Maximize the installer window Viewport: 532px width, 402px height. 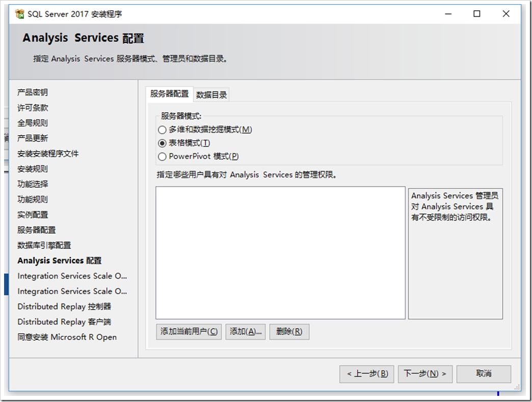pyautogui.click(x=476, y=14)
